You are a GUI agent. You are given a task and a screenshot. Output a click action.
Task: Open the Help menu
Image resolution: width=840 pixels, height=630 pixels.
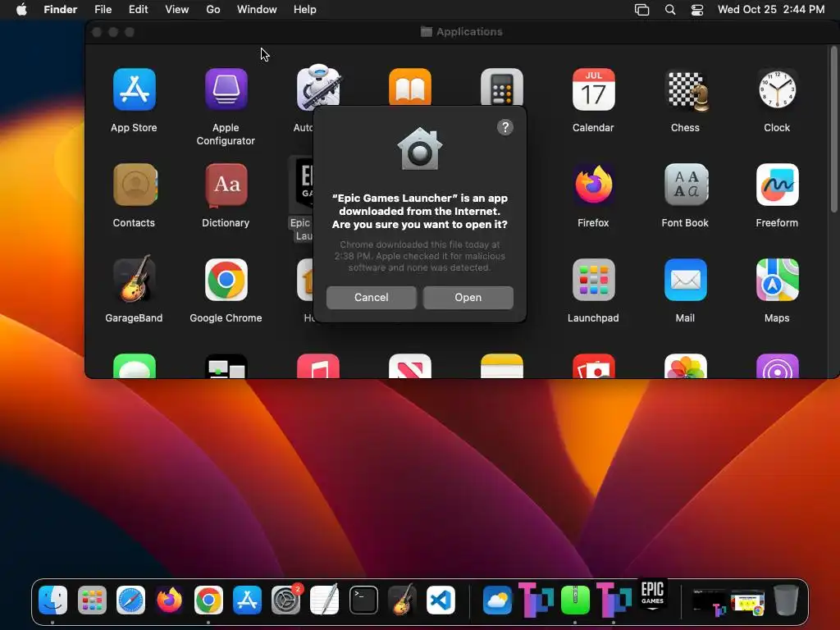[305, 10]
